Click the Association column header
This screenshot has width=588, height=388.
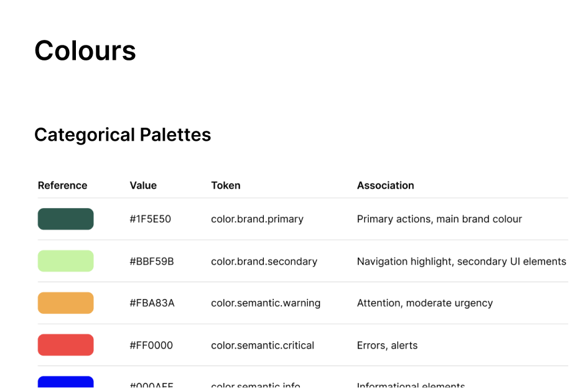[x=385, y=186]
